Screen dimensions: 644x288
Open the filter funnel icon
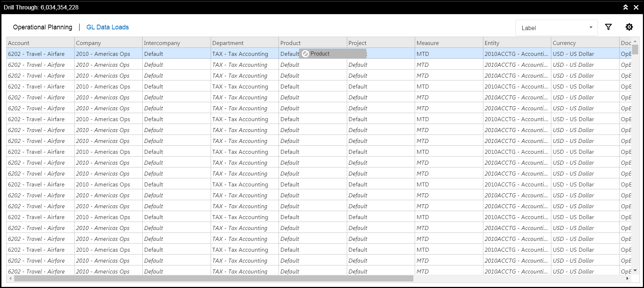click(x=608, y=27)
